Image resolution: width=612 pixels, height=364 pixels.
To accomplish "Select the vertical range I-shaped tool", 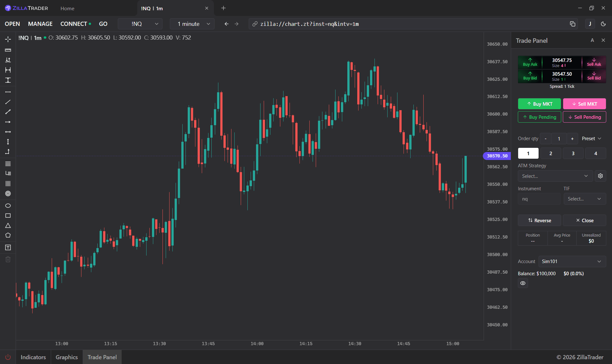I will 8,80.
